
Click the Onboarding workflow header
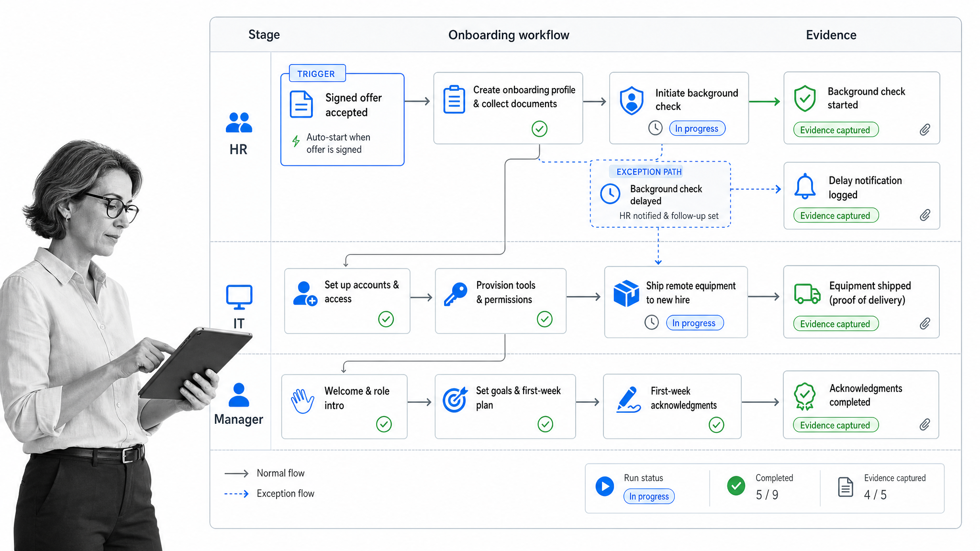(509, 35)
